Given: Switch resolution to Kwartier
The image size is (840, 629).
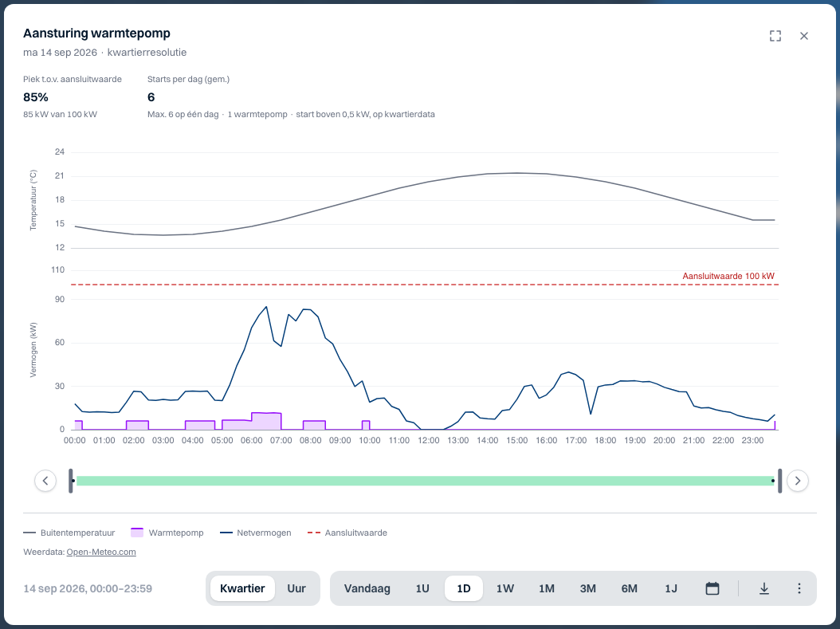Looking at the screenshot, I should click(x=242, y=588).
